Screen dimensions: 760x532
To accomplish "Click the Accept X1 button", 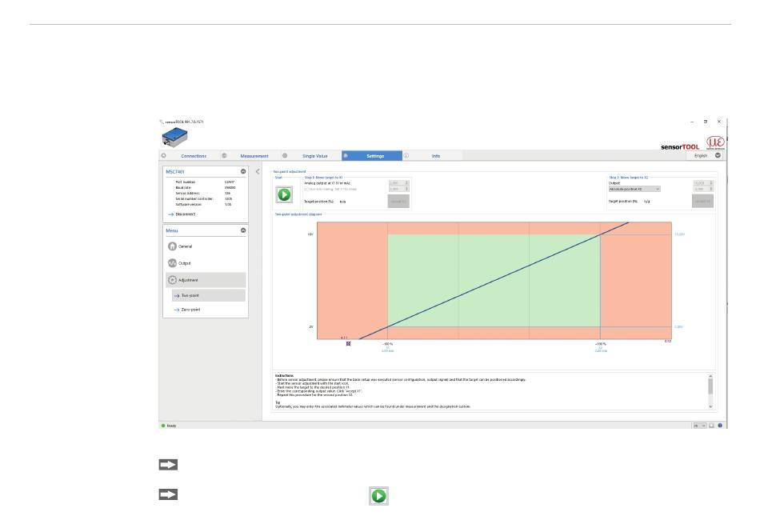I will point(398,201).
